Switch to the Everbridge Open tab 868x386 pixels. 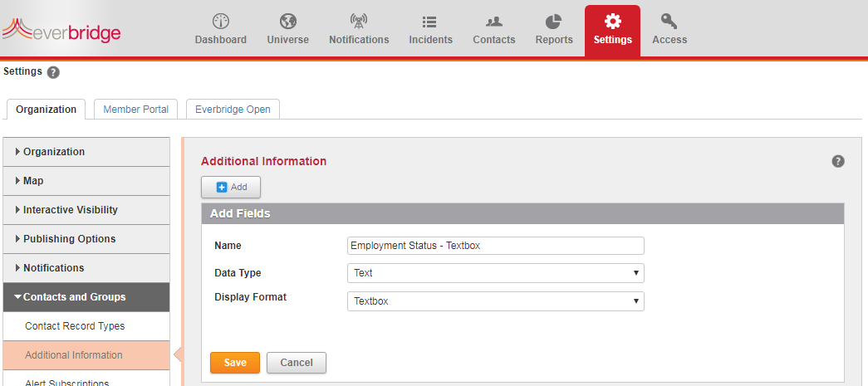pyautogui.click(x=233, y=110)
